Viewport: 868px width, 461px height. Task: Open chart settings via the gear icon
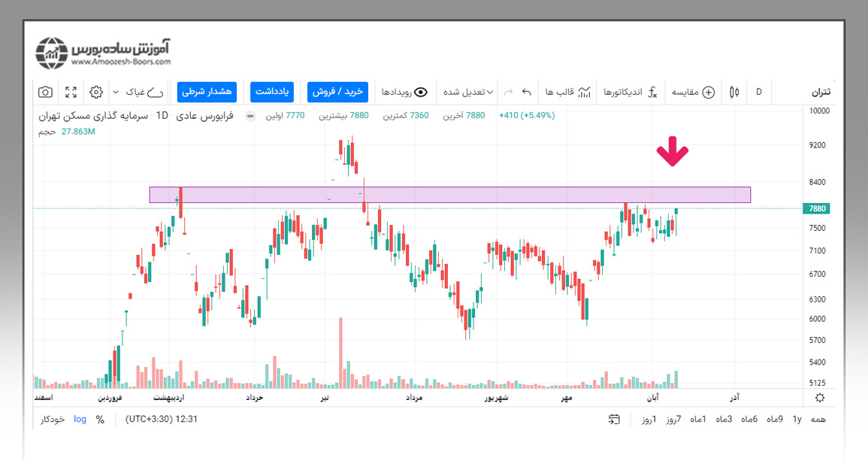[x=95, y=92]
